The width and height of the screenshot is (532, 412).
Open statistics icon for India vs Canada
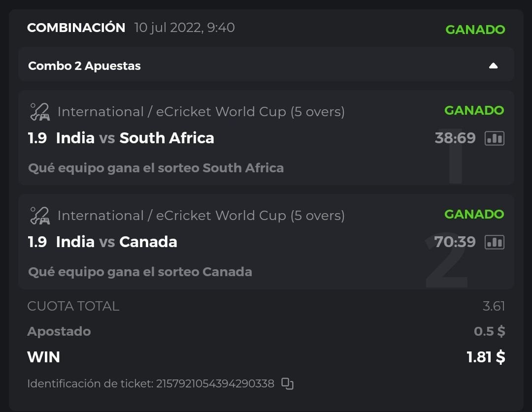coord(495,242)
